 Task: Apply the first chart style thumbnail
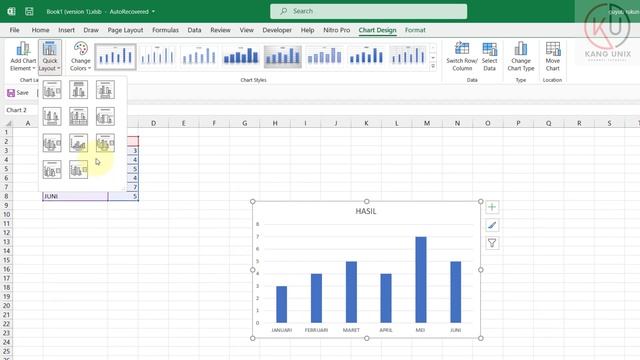(x=116, y=56)
